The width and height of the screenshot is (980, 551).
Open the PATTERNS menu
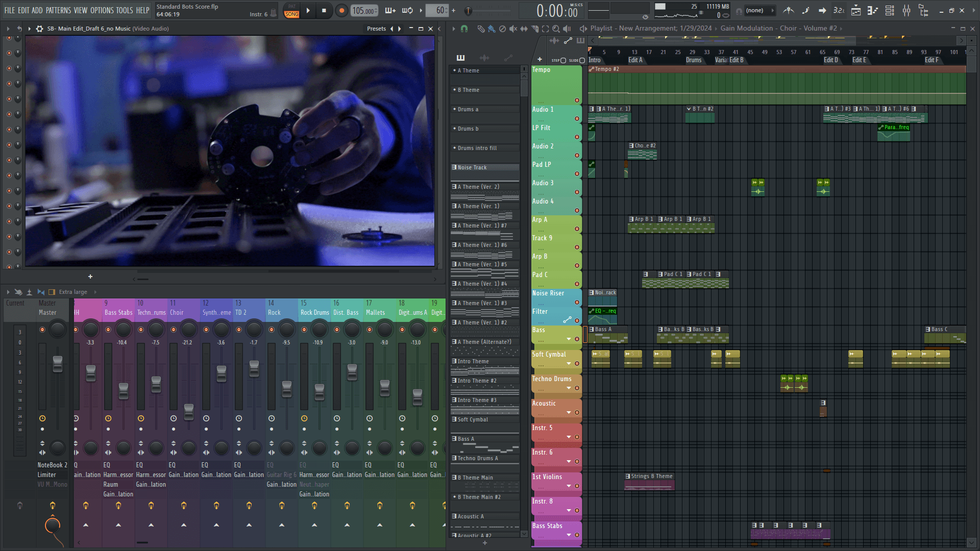click(x=58, y=10)
